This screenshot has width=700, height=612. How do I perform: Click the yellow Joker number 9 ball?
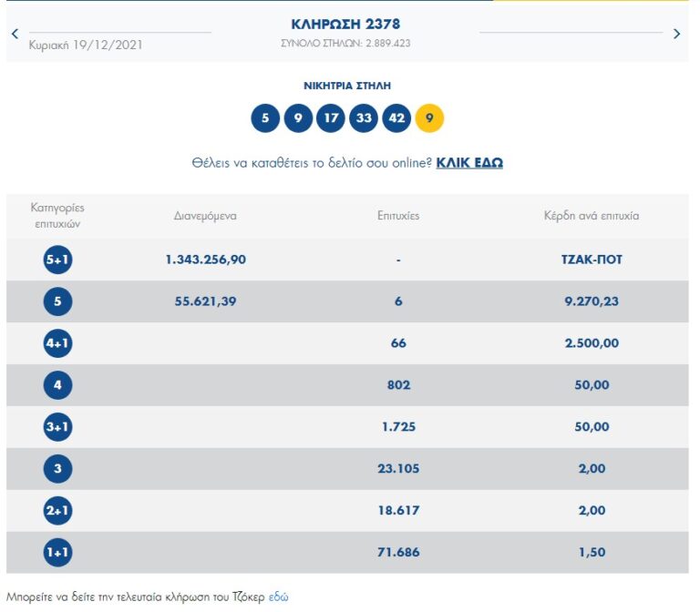pos(429,118)
